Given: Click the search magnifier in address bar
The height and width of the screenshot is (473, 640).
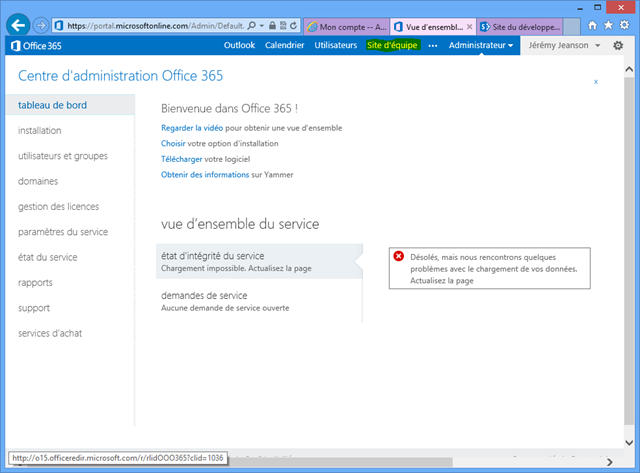Looking at the screenshot, I should pos(252,26).
